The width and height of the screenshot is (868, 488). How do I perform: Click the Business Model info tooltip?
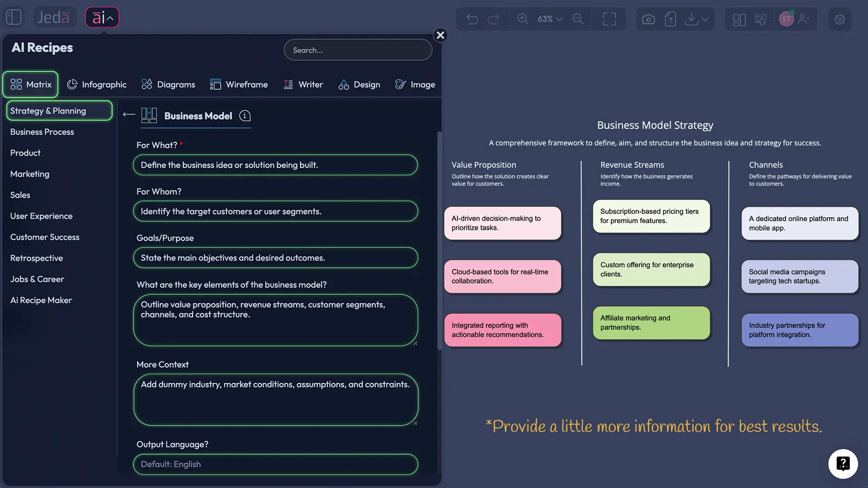point(245,116)
